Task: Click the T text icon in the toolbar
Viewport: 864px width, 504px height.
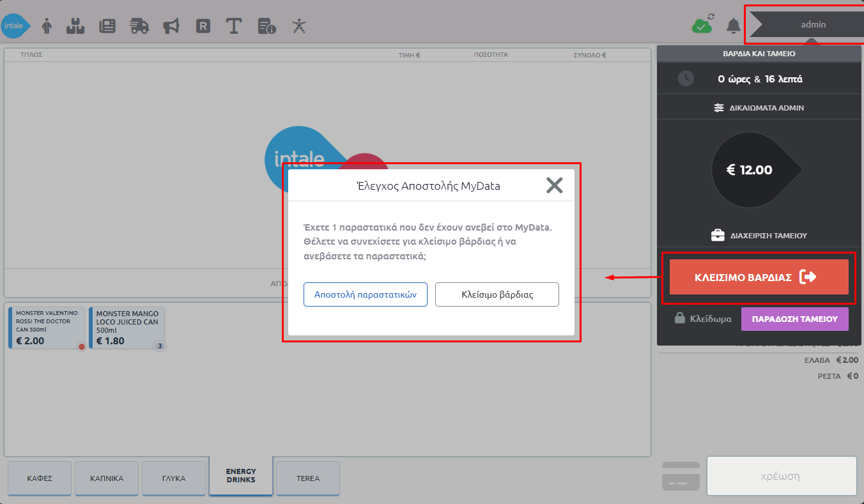Action: tap(234, 26)
